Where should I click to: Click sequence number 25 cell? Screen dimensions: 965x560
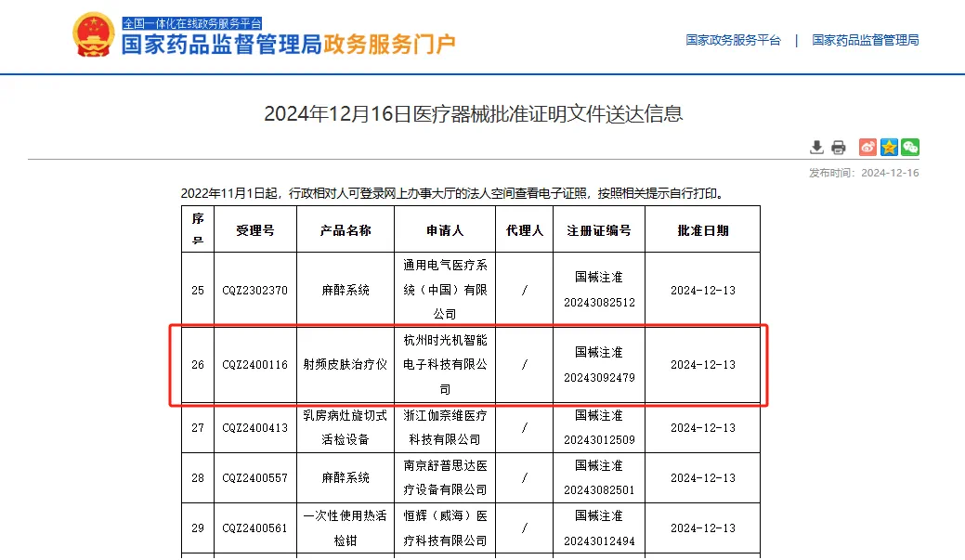198,291
